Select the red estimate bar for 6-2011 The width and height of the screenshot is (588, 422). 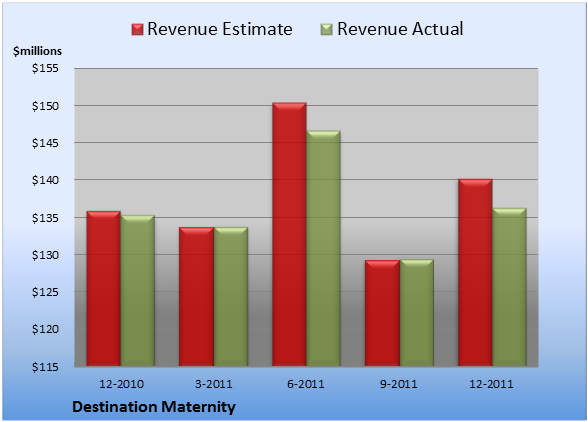point(290,234)
